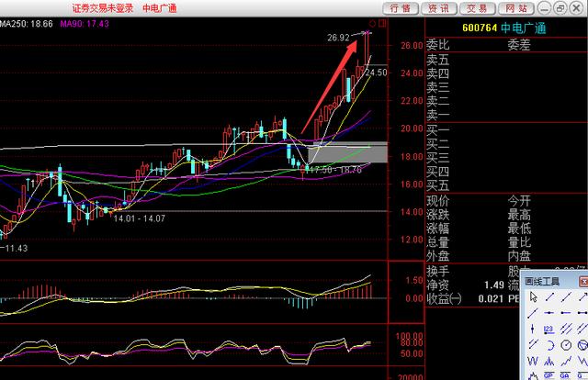Click the 11.43 low price label
The height and width of the screenshot is (380, 588).
click(15, 248)
